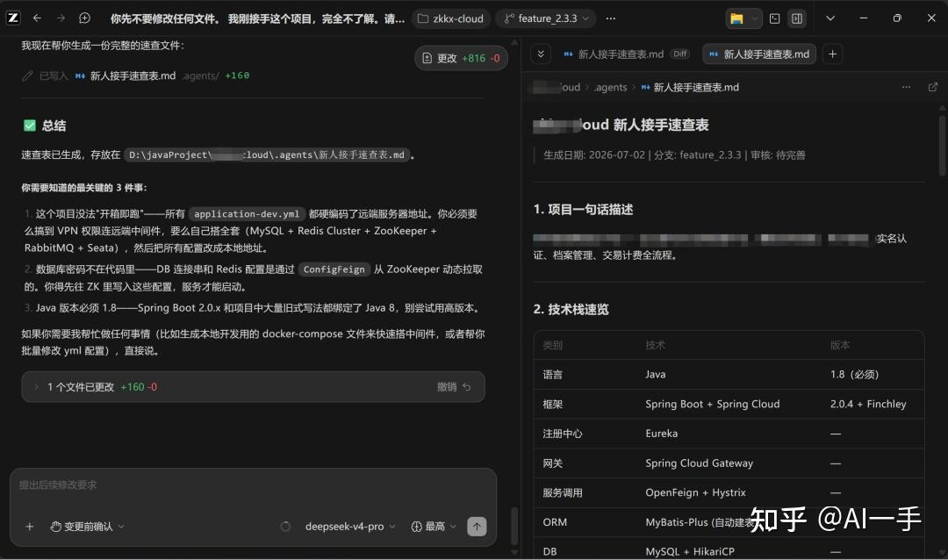This screenshot has height=560, width=948.
Task: Click the pencil 已写入 icon
Action: [x=27, y=75]
